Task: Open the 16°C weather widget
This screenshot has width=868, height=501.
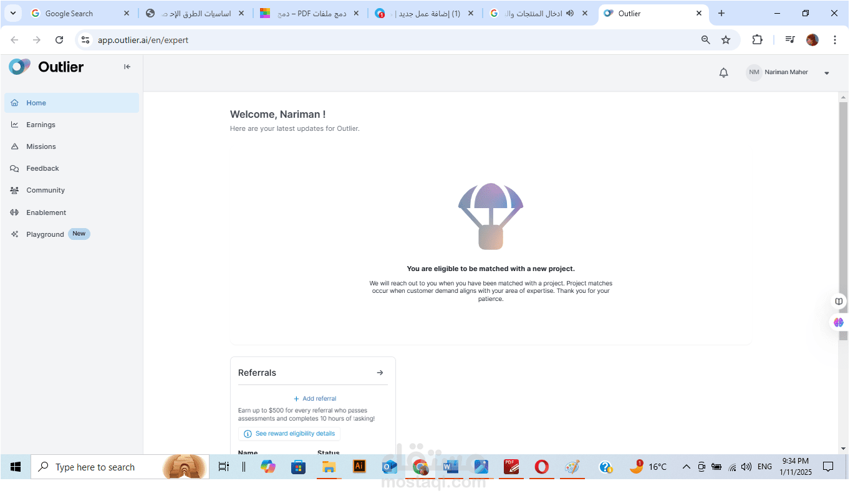Action: [649, 466]
